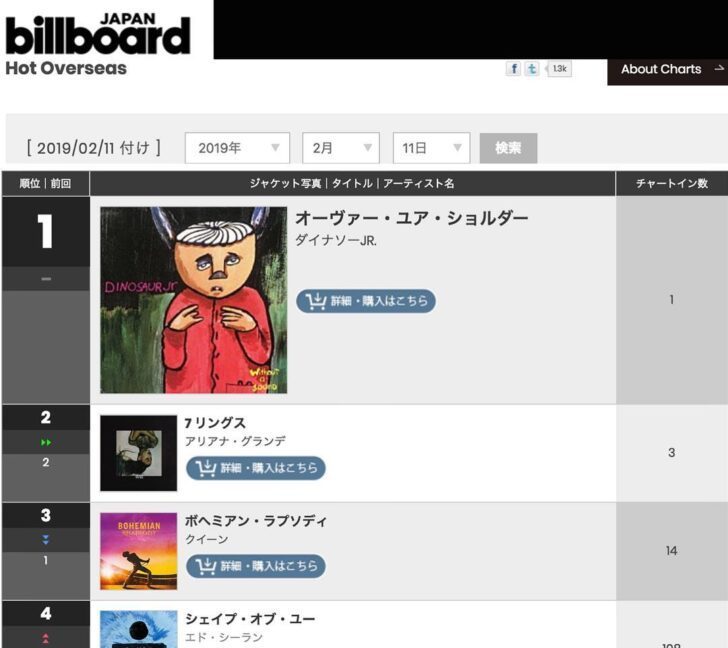Open the 11日 day dropdown
Image resolution: width=728 pixels, height=648 pixels.
pyautogui.click(x=431, y=148)
